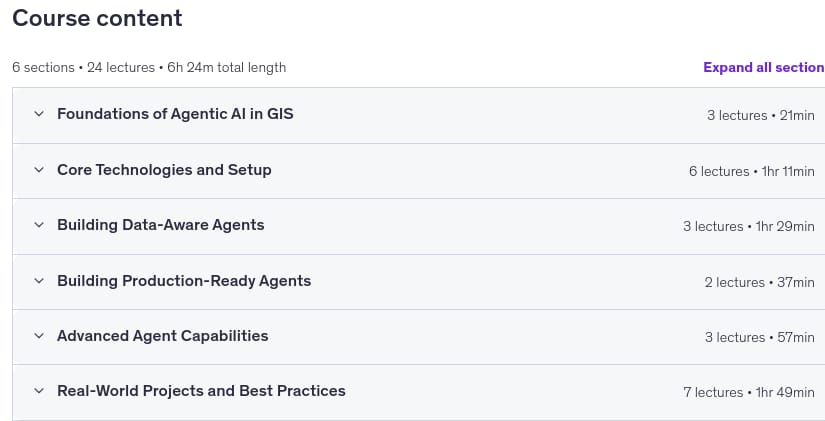Click the 6 lectures • 1hr 11min label
Image resolution: width=825 pixels, height=421 pixels.
(752, 171)
